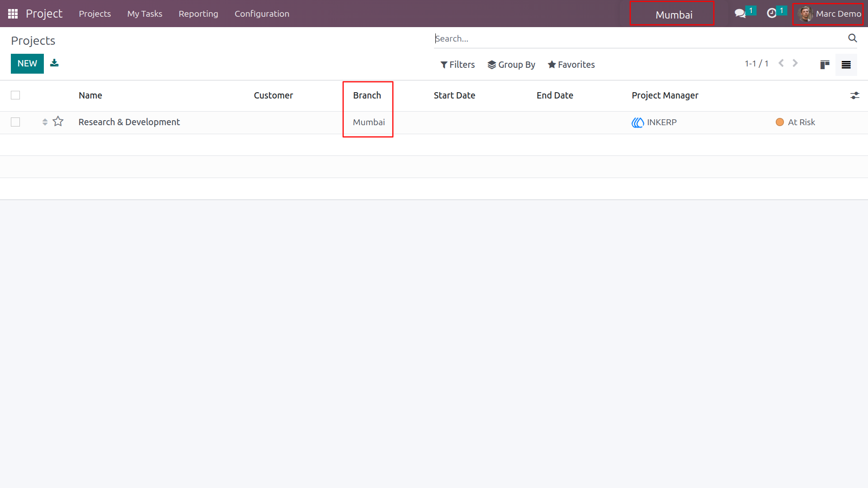Screen dimensions: 868x488
Task: Switch to List view
Action: [846, 65]
